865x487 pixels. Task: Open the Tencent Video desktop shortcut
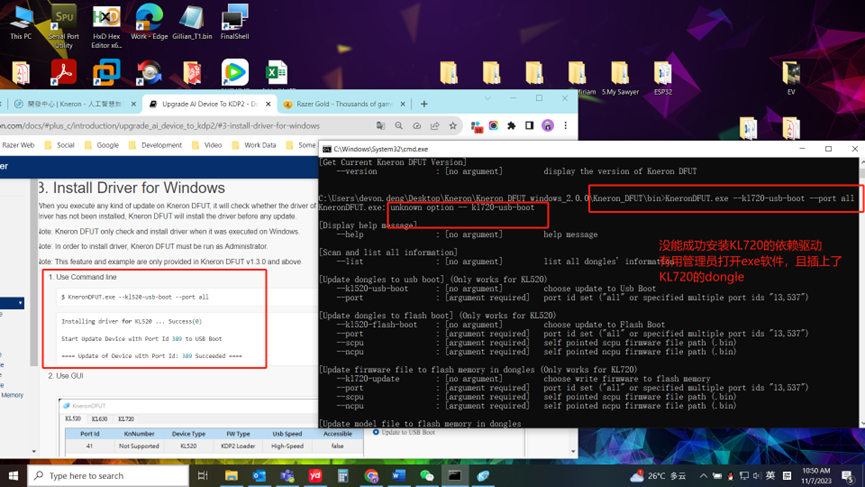pos(235,72)
